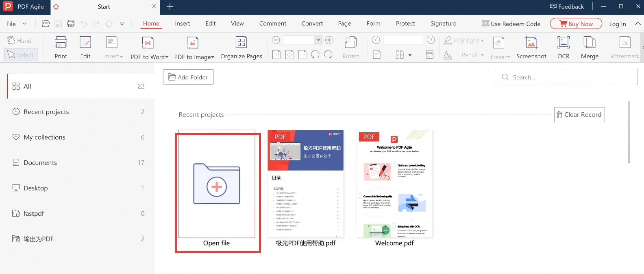Click the redo arrow icon

click(x=96, y=24)
